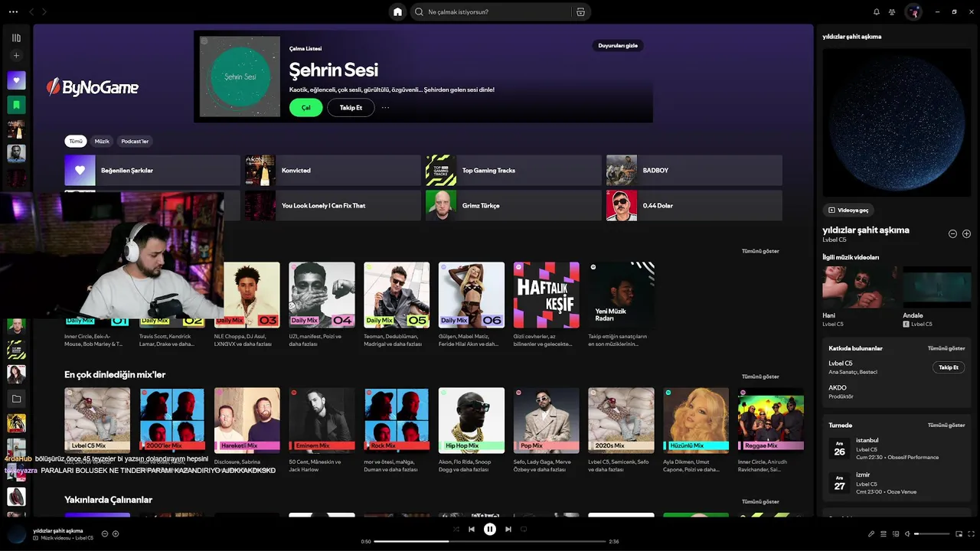Open the Eminem Mix cover
This screenshot has width=980, height=551.
click(x=322, y=420)
